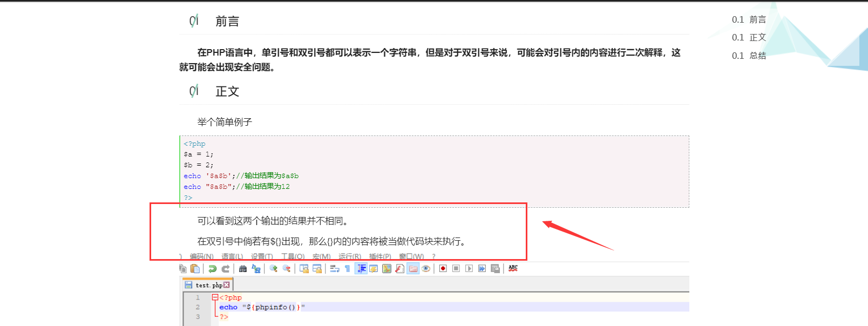Viewport: 868px width, 326px height.
Task: Click the sentence about ${} in double quotes
Action: (x=331, y=241)
